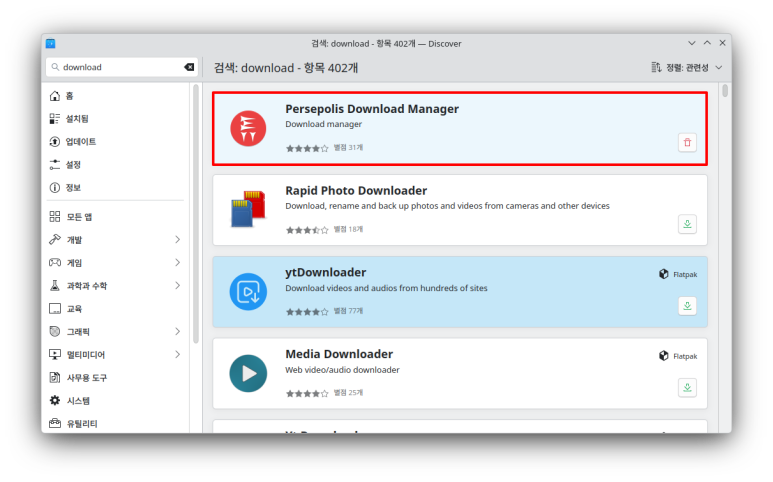773x482 pixels.
Task: Click the results list vertical scrollbar
Action: [725, 91]
